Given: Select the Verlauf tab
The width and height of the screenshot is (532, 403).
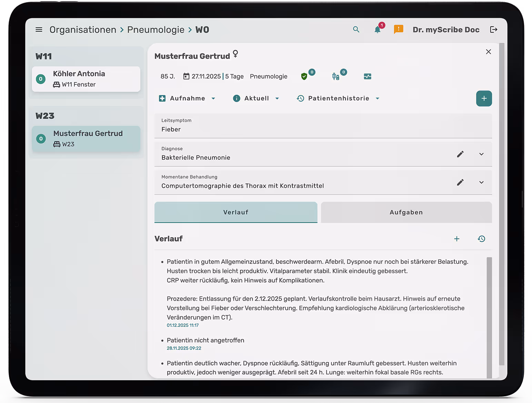Looking at the screenshot, I should (x=236, y=212).
